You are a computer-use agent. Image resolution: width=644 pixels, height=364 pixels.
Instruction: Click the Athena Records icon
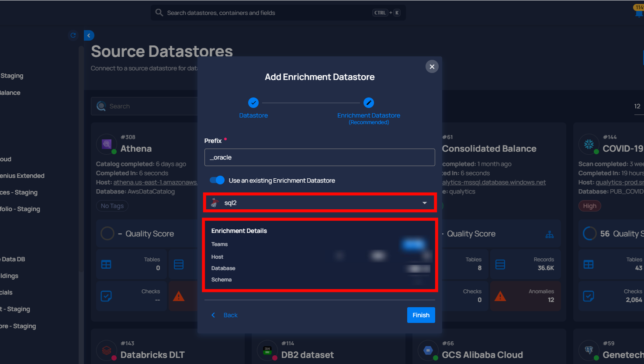[179, 264]
